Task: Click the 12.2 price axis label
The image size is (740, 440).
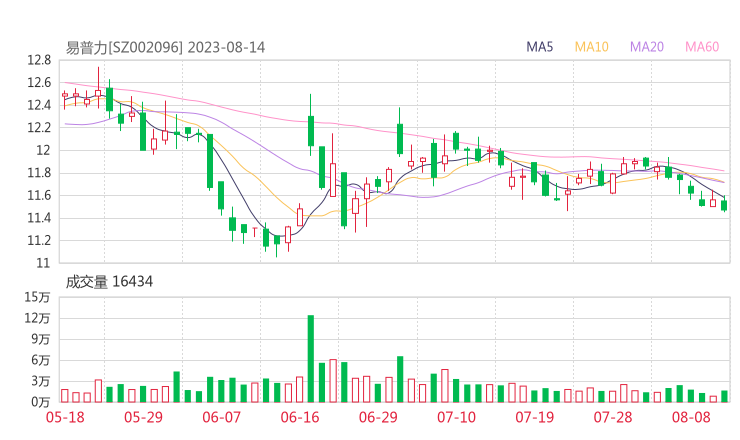Action: click(x=39, y=127)
